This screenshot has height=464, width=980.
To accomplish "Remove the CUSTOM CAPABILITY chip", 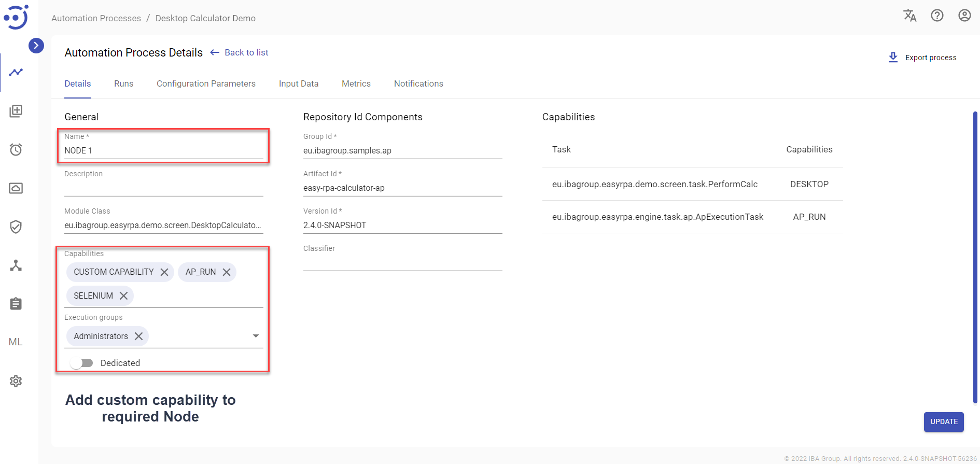I will click(x=164, y=272).
